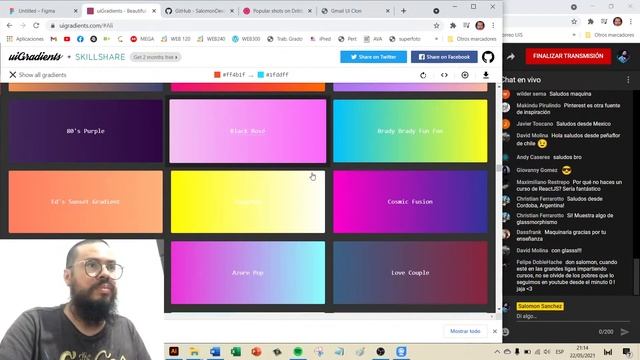640x360 pixels.
Task: Open the Chrome extensions puzzle icon
Action: (453, 25)
